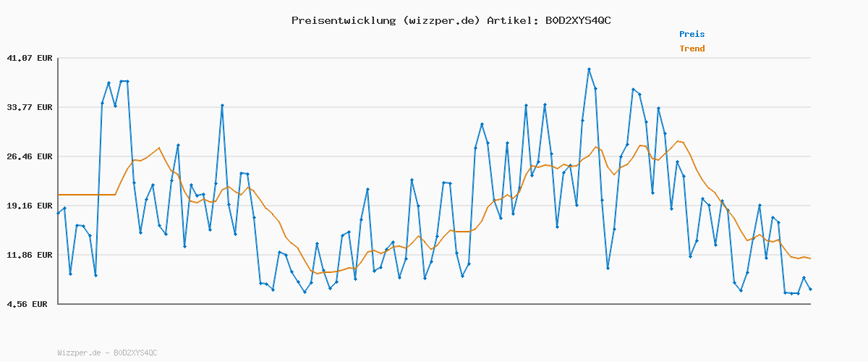
Task: Click the left start of the orange trend line
Action: tap(59, 195)
